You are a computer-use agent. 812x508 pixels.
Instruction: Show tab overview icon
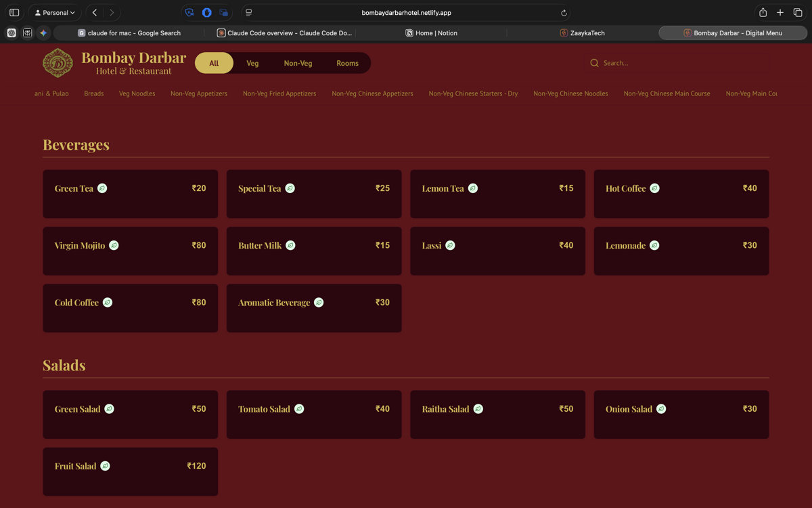[x=798, y=12]
